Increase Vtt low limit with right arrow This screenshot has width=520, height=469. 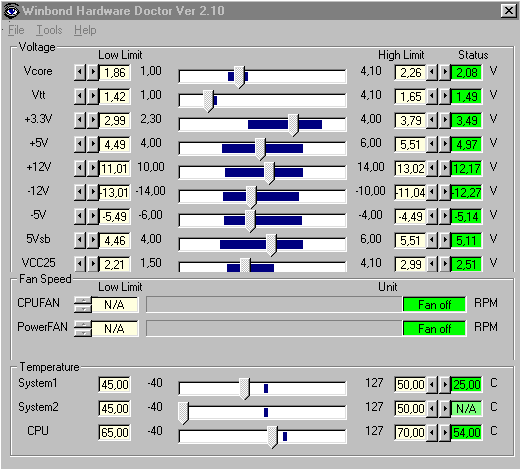(93, 96)
